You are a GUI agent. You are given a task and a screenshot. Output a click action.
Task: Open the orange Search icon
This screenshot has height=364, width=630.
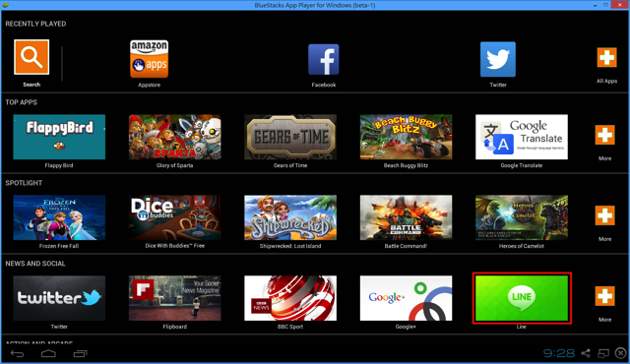tap(31, 57)
